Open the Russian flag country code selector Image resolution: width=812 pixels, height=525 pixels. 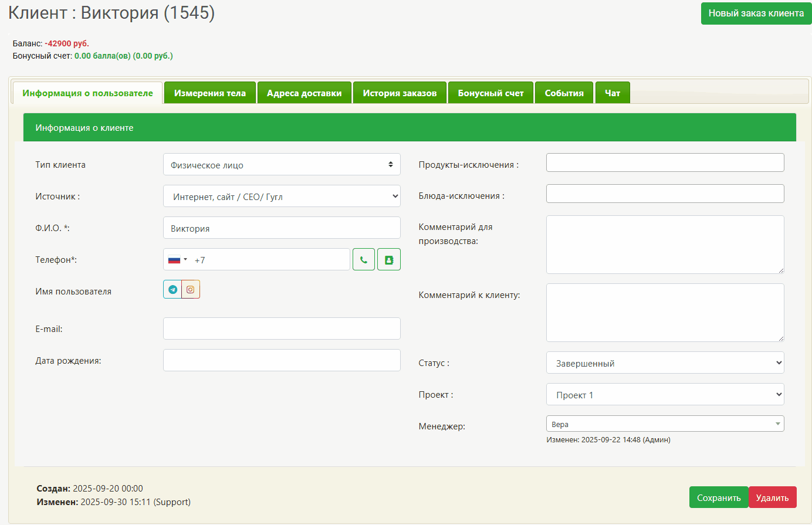pyautogui.click(x=177, y=260)
